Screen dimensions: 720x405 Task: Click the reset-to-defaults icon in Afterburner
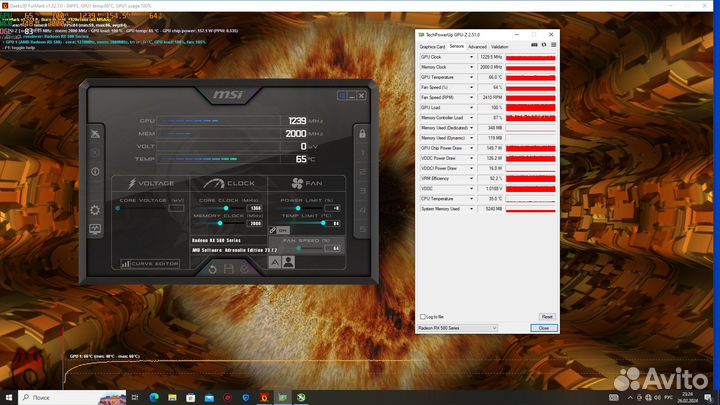tap(212, 269)
